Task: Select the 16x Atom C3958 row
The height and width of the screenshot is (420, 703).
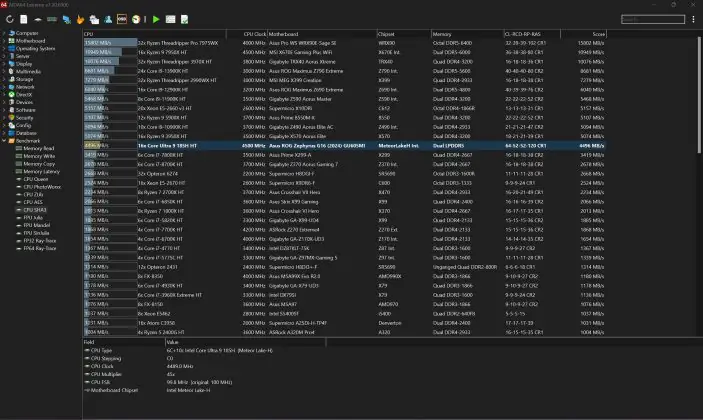Action: pos(344,323)
